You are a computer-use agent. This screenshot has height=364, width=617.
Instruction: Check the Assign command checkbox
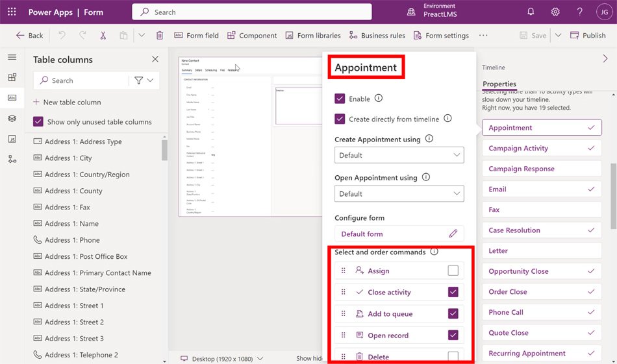(453, 271)
